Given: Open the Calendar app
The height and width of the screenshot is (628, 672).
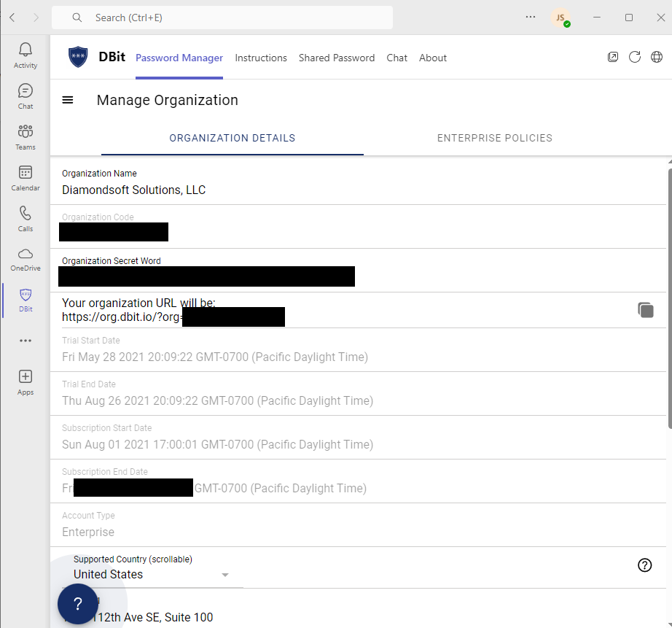Looking at the screenshot, I should 26,179.
